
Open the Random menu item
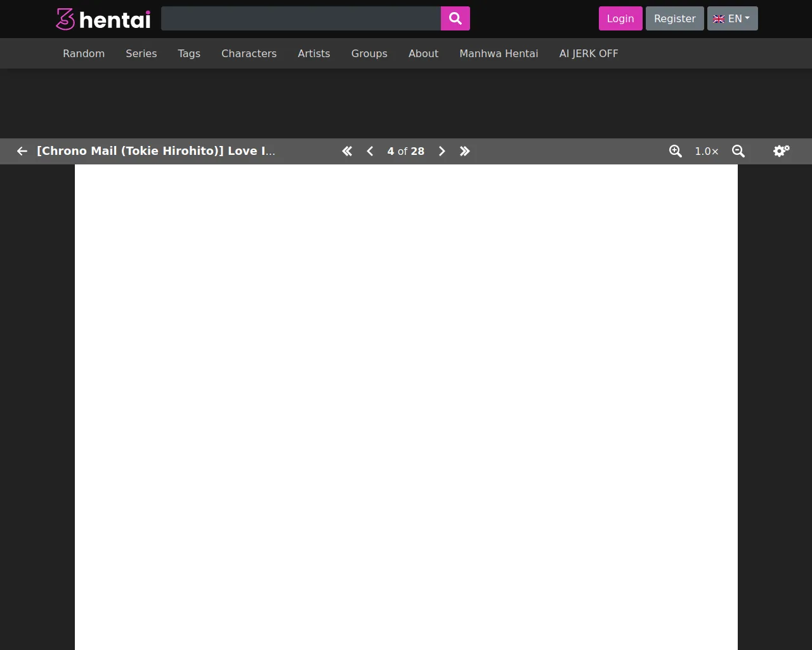84,53
